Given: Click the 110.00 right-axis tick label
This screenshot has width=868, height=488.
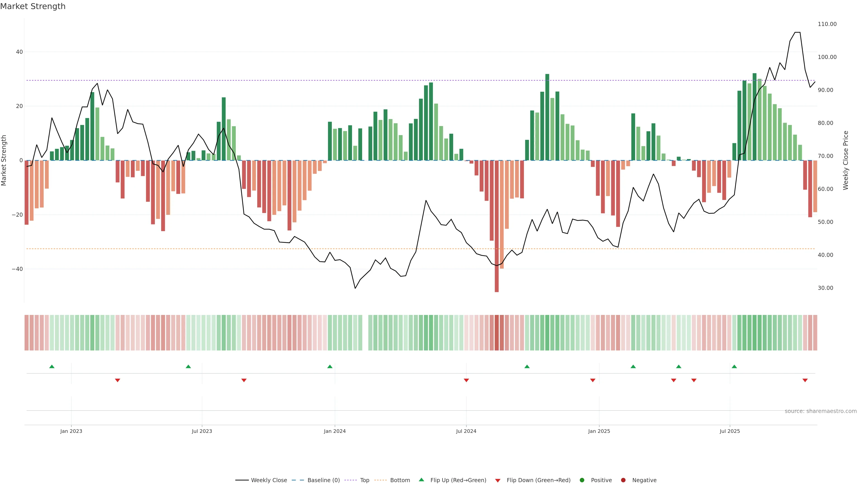Looking at the screenshot, I should click(x=827, y=24).
